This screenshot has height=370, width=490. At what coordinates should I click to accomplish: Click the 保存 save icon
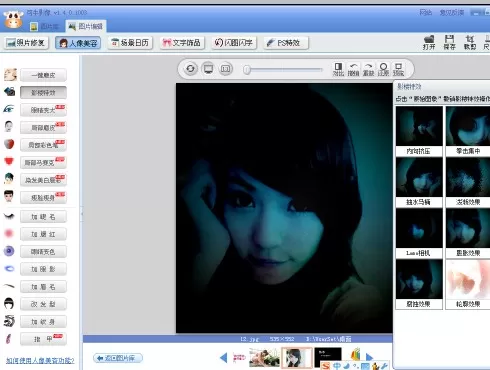tap(449, 43)
